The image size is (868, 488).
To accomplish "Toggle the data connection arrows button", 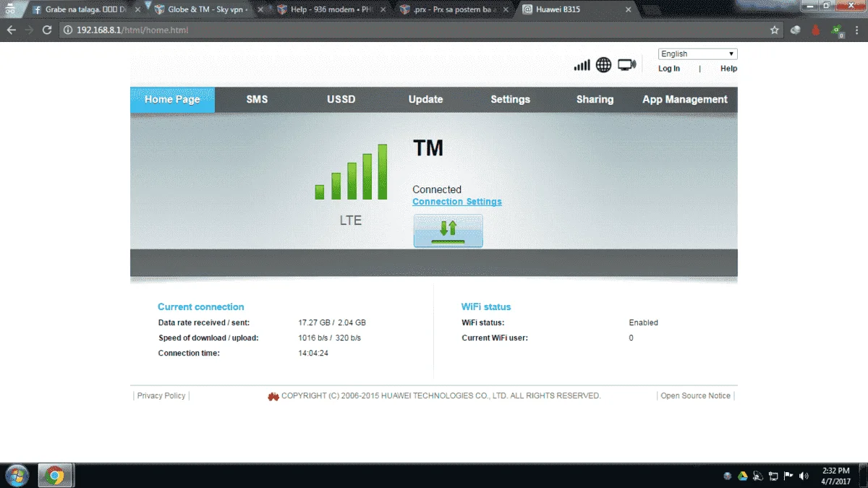I will point(448,231).
